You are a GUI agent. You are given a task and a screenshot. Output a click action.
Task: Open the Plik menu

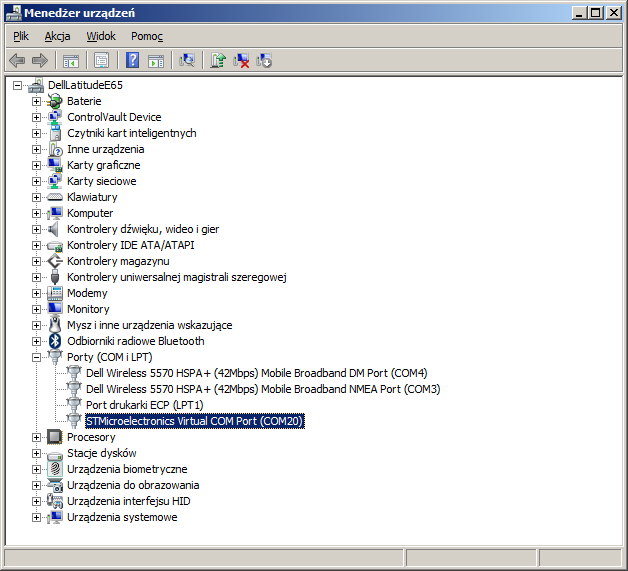click(21, 36)
